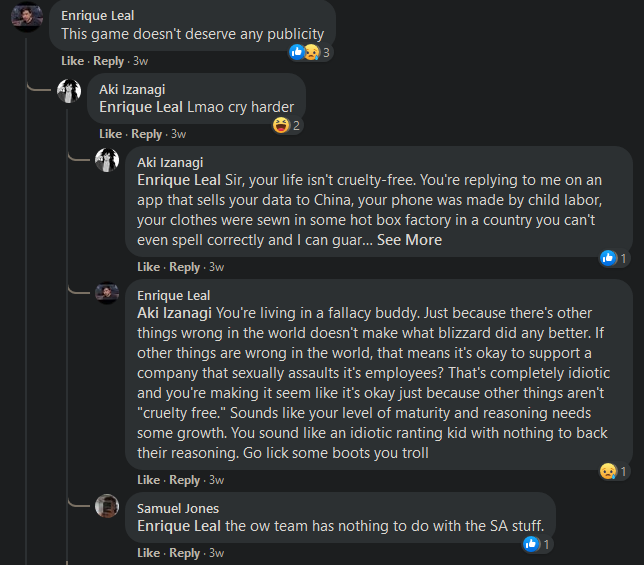Reply to Enrique Leal's top comment
The image size is (644, 565).
tap(108, 61)
